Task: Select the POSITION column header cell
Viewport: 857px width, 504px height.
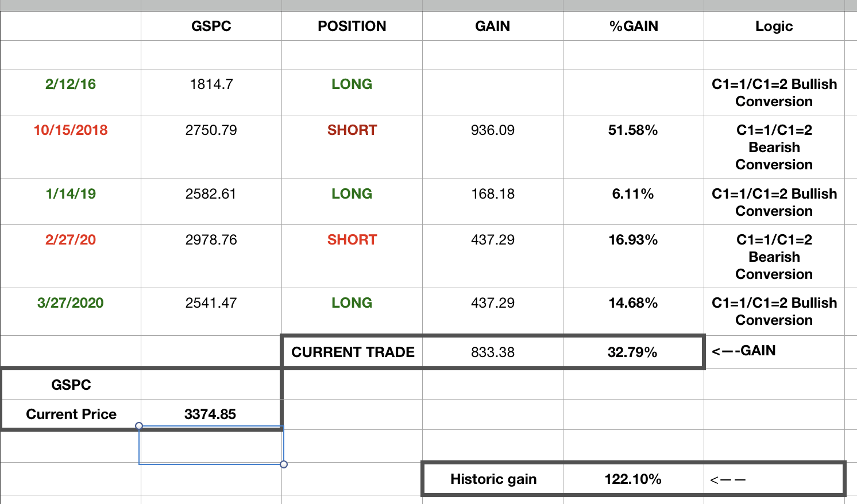Action: tap(352, 26)
